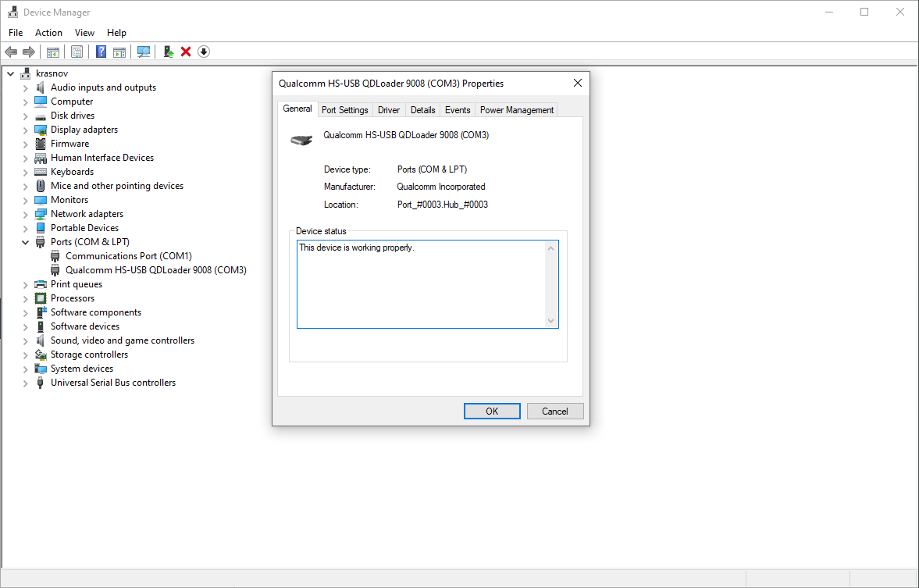This screenshot has height=588, width=919.
Task: Expand the Monitors node
Action: [25, 201]
